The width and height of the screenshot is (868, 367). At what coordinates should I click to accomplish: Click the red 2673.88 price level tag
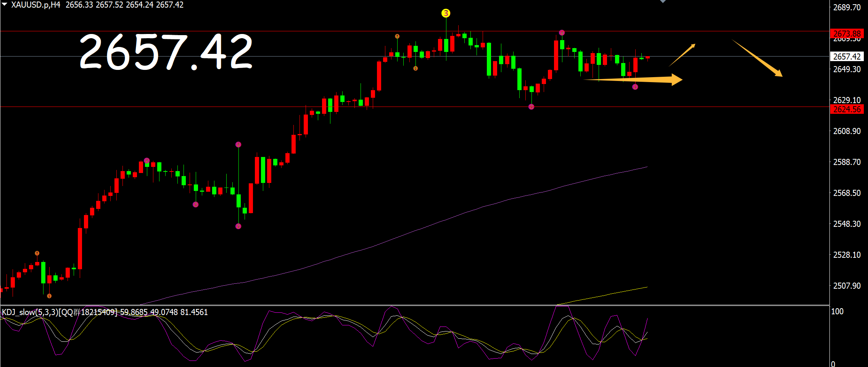click(x=847, y=34)
